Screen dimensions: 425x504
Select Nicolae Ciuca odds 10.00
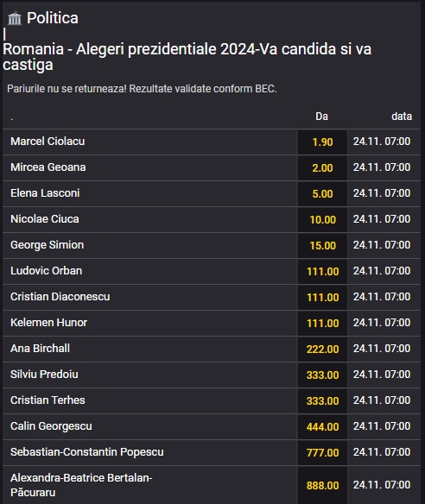coord(322,220)
